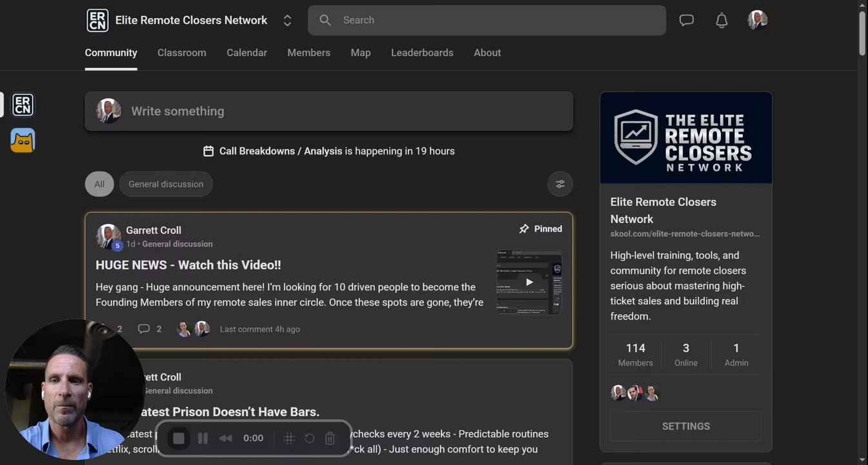Play the pinned post video thumbnail

coord(529,282)
